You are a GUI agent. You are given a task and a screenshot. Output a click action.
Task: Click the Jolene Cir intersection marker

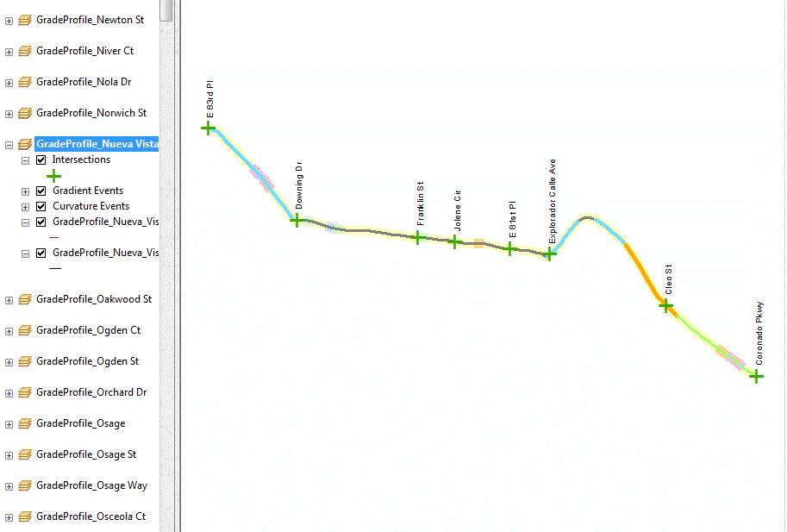click(454, 242)
